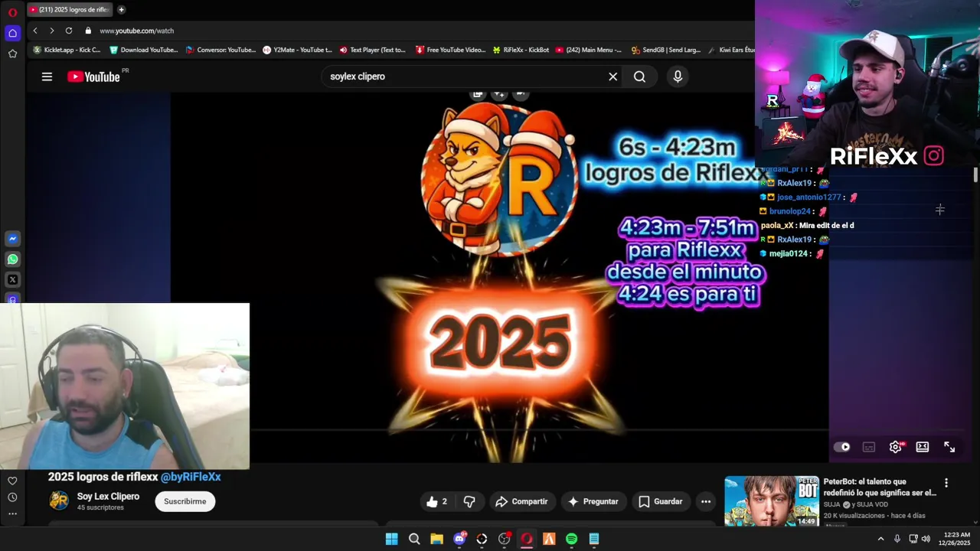The width and height of the screenshot is (980, 551).
Task: Open the (242) Main Menu bookmark
Action: pos(589,50)
